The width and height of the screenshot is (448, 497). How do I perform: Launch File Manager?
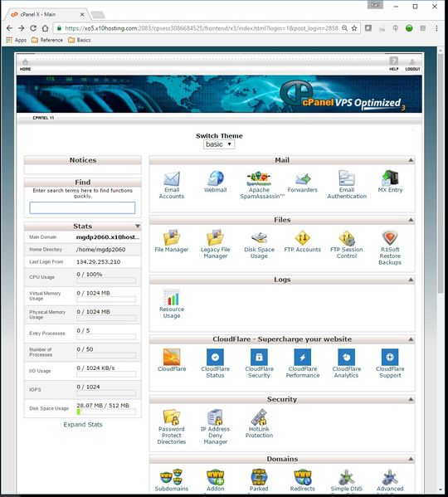tap(172, 241)
